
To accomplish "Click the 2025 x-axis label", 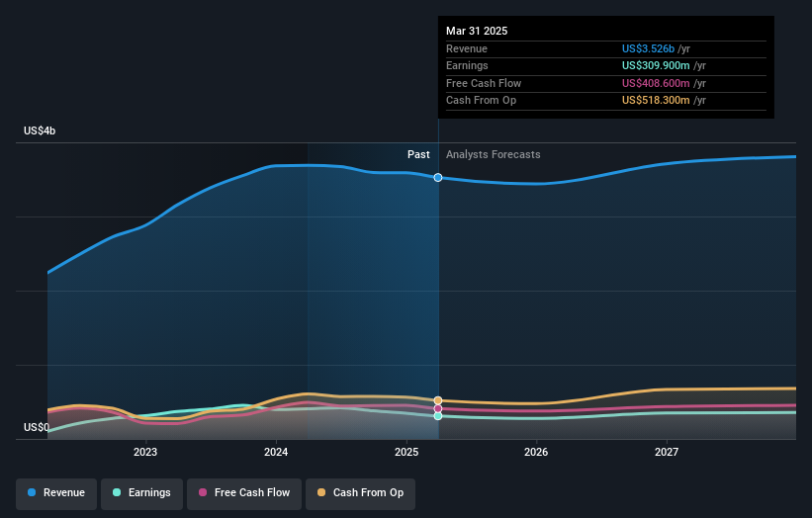I will (x=406, y=453).
